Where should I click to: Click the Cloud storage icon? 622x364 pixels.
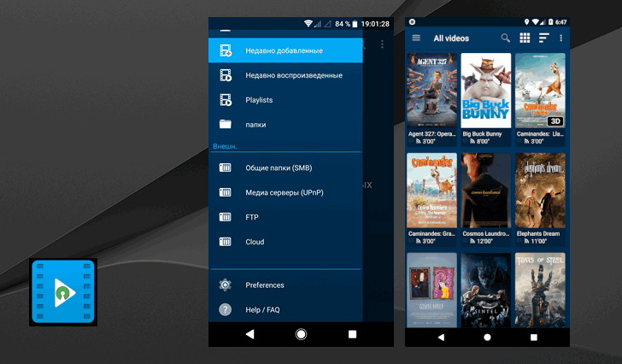pos(226,242)
